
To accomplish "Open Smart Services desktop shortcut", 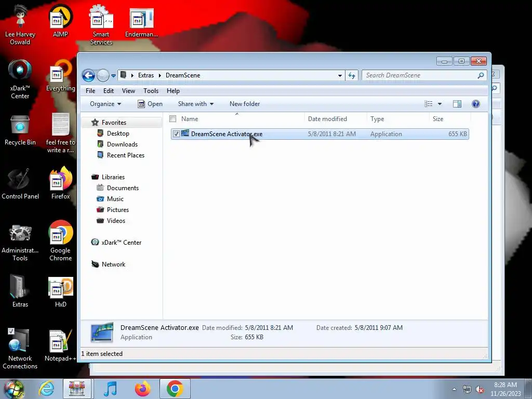I will pyautogui.click(x=101, y=25).
